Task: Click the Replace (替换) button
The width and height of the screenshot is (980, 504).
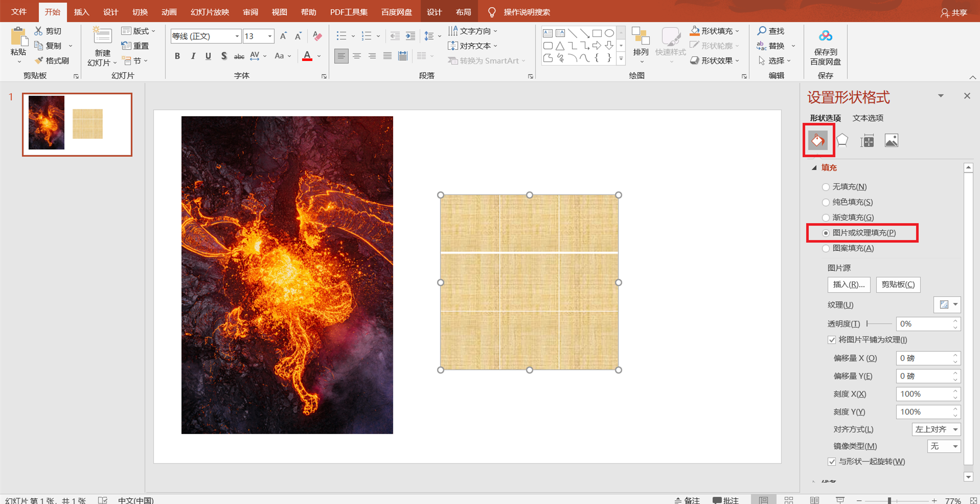Action: pos(776,46)
